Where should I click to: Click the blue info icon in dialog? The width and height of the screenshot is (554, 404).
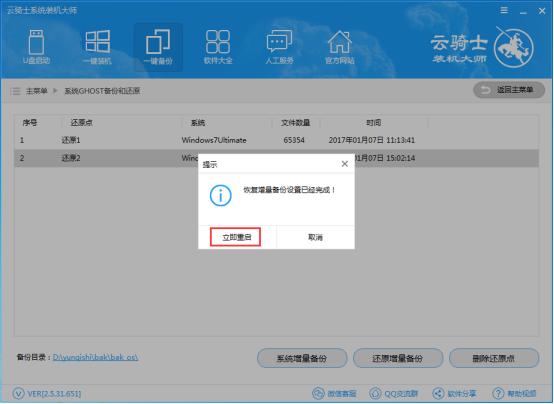[220, 195]
